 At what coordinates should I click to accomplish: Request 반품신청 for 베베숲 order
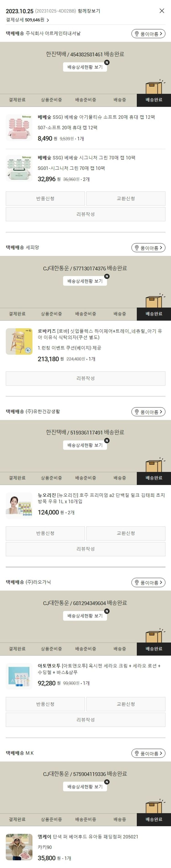pyautogui.click(x=45, y=199)
